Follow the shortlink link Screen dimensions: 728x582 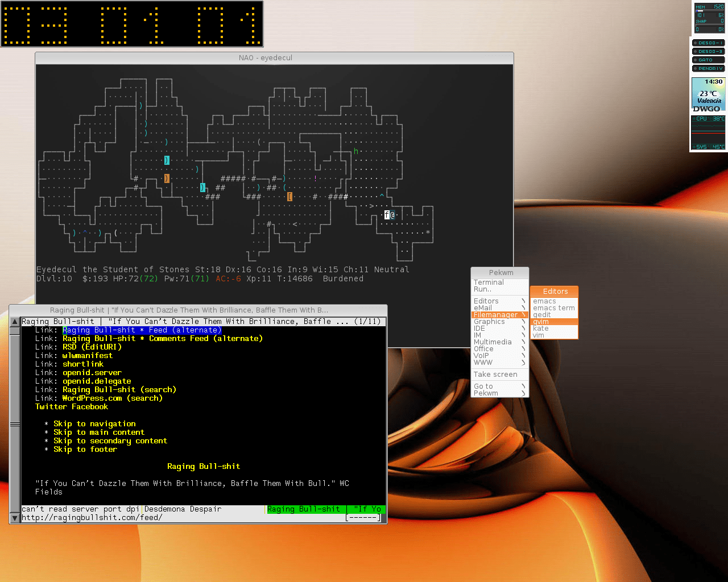coord(83,364)
